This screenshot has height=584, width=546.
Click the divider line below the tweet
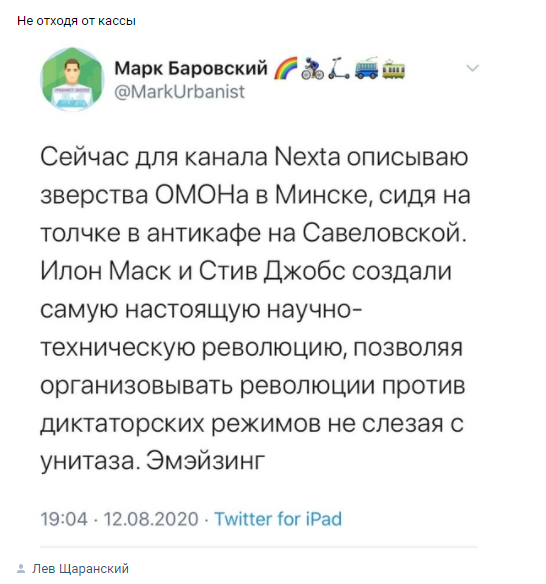[x=259, y=547]
